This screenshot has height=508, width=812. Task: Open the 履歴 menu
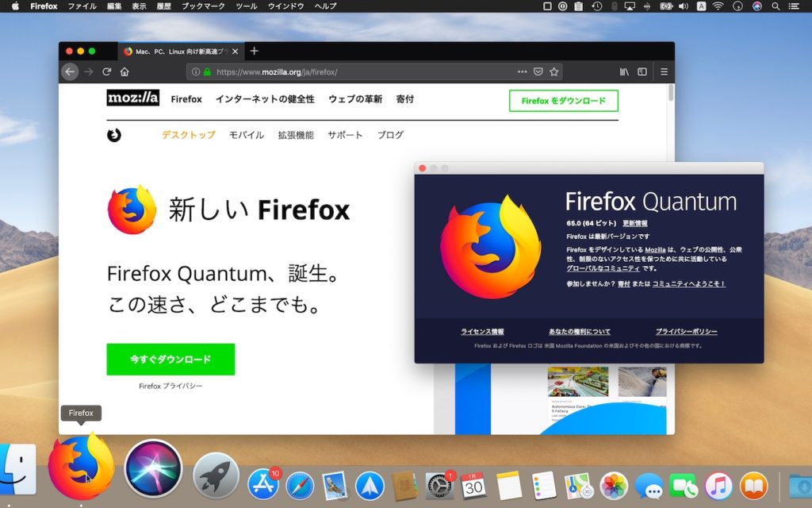pyautogui.click(x=163, y=6)
